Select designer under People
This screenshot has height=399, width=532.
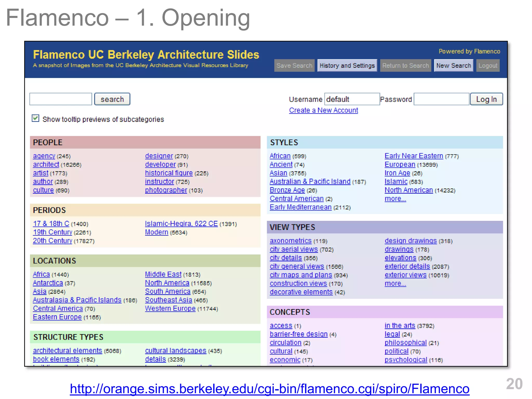(159, 156)
